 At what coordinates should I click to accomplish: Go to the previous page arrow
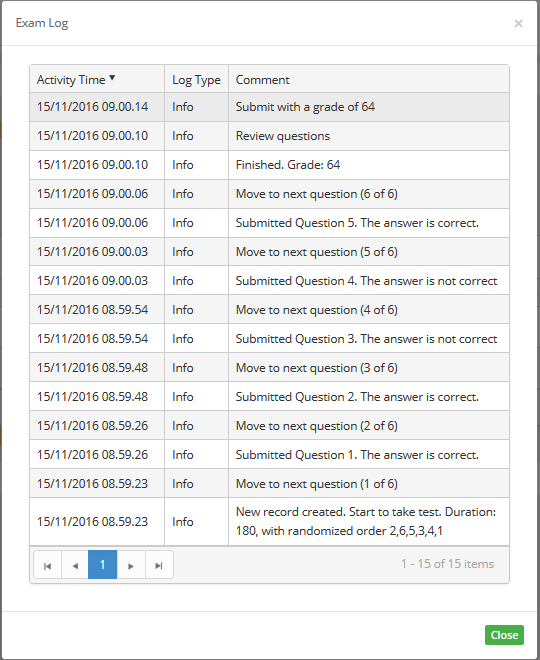click(x=75, y=565)
